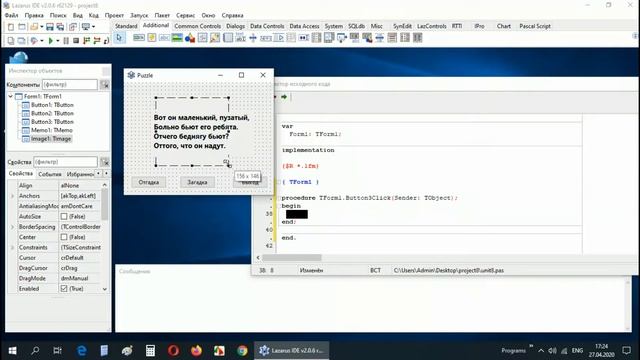Screen dimensions: 640x360
Task: Open the Run button dropdown arrow
Action: [57, 41]
